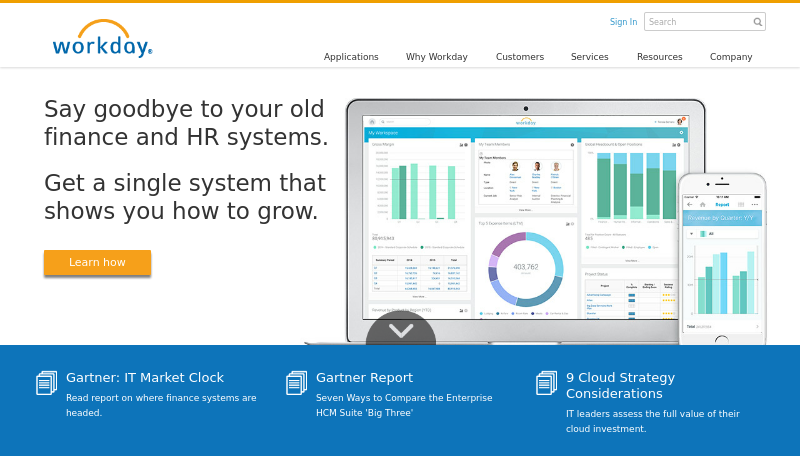Image resolution: width=800 pixels, height=456 pixels.
Task: Open the Gartner Report heading link
Action: pyautogui.click(x=364, y=377)
